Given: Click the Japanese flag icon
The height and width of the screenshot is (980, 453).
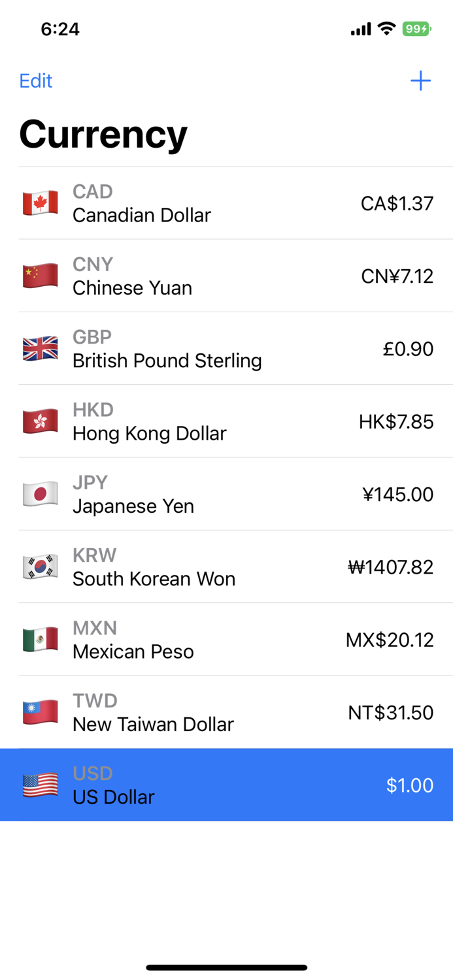Looking at the screenshot, I should (x=41, y=494).
